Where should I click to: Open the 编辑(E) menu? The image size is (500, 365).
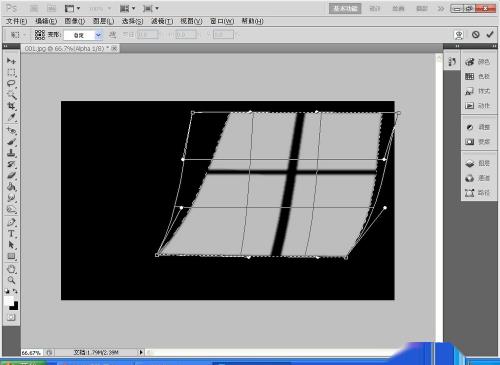[x=46, y=21]
